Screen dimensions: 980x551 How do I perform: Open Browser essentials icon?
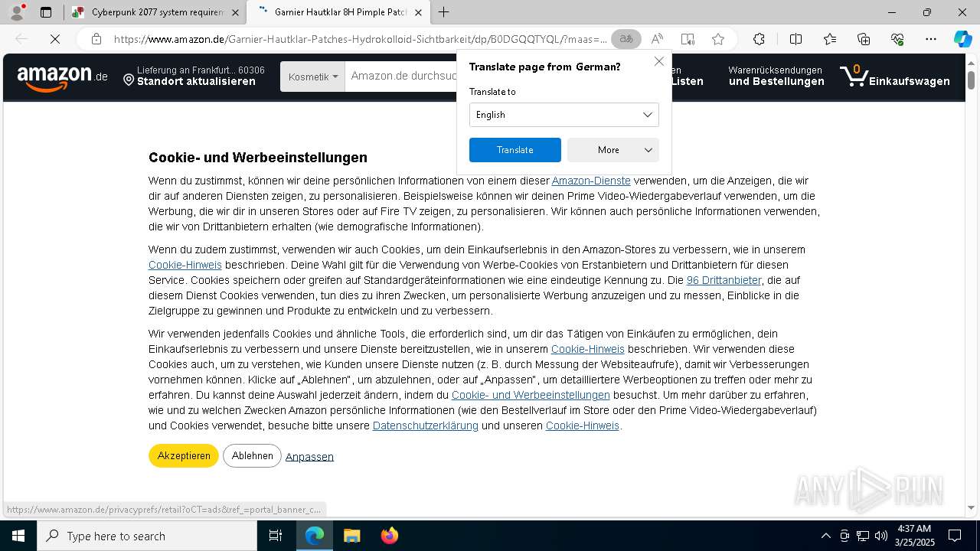[x=897, y=39]
